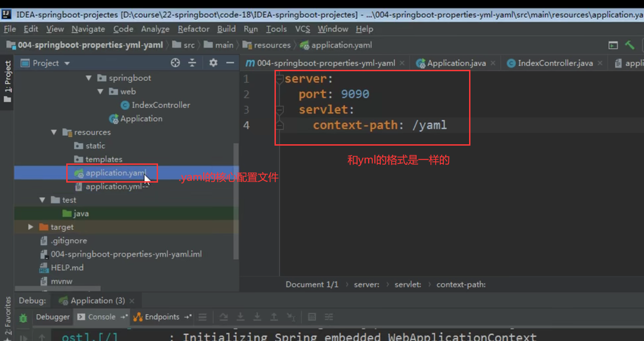Click the IntelliJ IDEA logo in title bar
644x341 pixels.
click(x=6, y=14)
